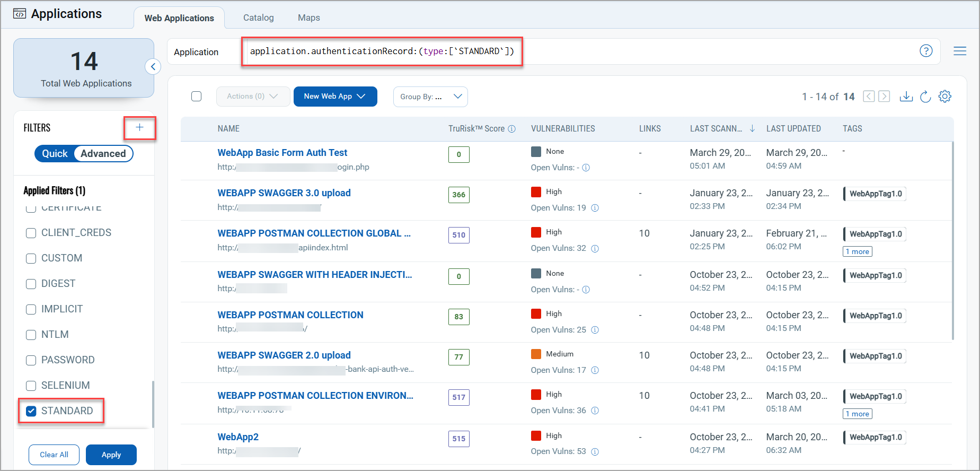This screenshot has width=980, height=471.
Task: Open the hamburger menu beside search bar
Action: pyautogui.click(x=959, y=51)
